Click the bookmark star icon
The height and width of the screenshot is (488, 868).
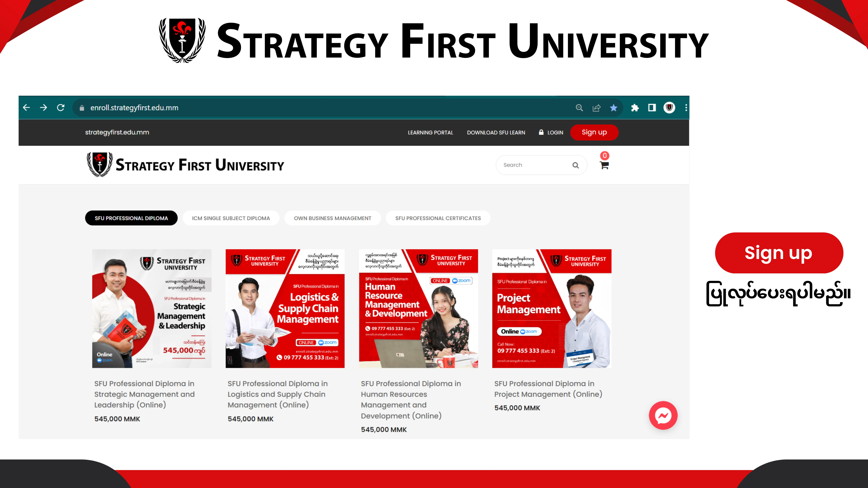(x=614, y=108)
